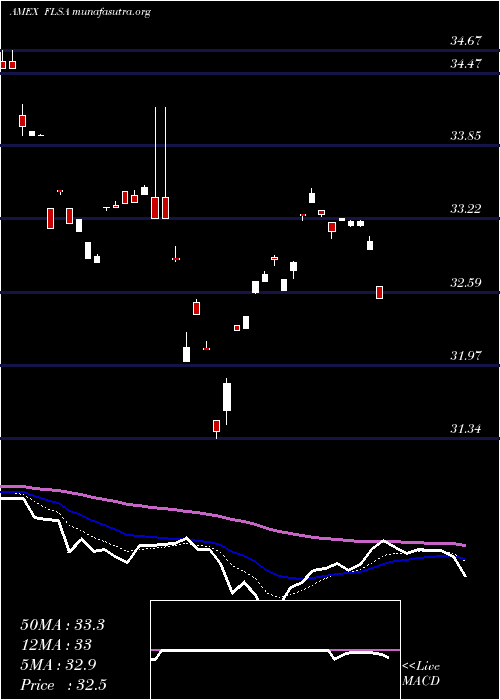Click the 50MA : 33.3 reading
This screenshot has width=500, height=700.
(62, 625)
